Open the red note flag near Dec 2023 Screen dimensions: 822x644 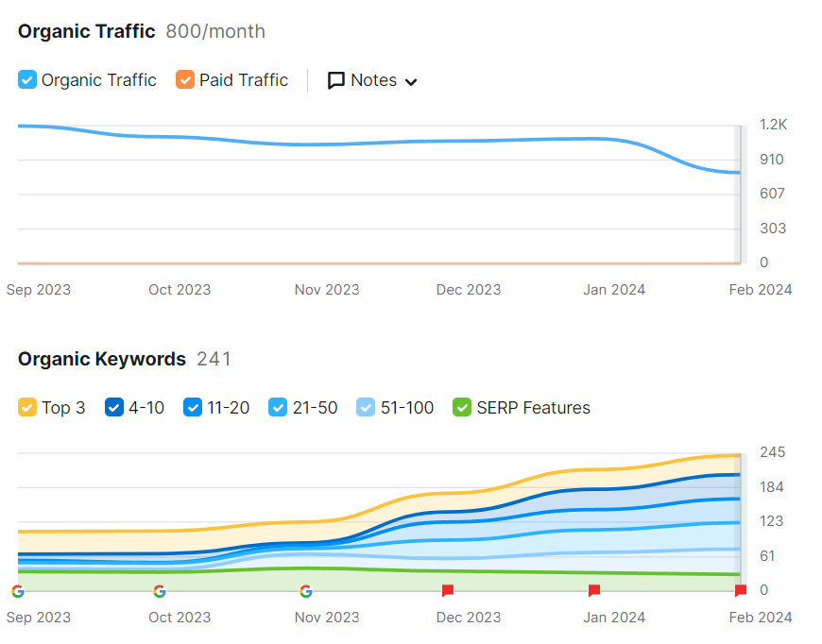[x=448, y=590]
